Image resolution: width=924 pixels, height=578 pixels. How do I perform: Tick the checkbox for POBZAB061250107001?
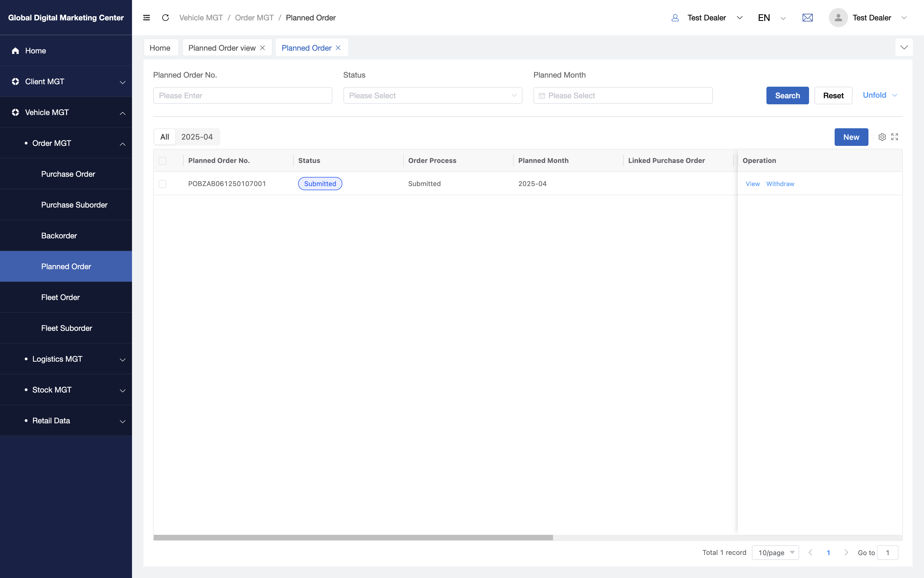click(162, 184)
